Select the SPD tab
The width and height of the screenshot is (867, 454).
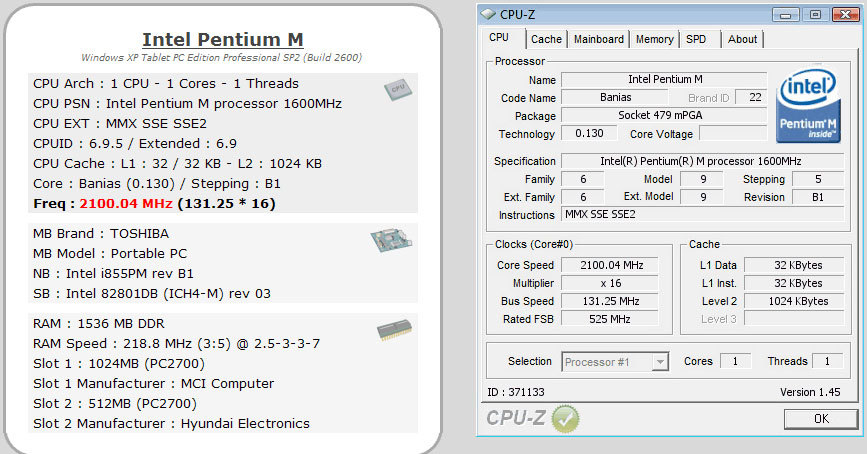pyautogui.click(x=696, y=39)
